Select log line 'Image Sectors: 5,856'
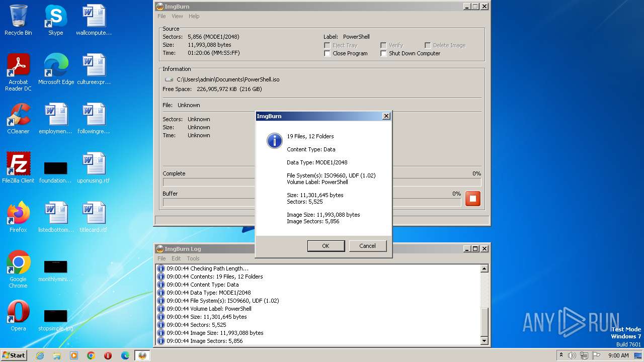 pos(205,341)
